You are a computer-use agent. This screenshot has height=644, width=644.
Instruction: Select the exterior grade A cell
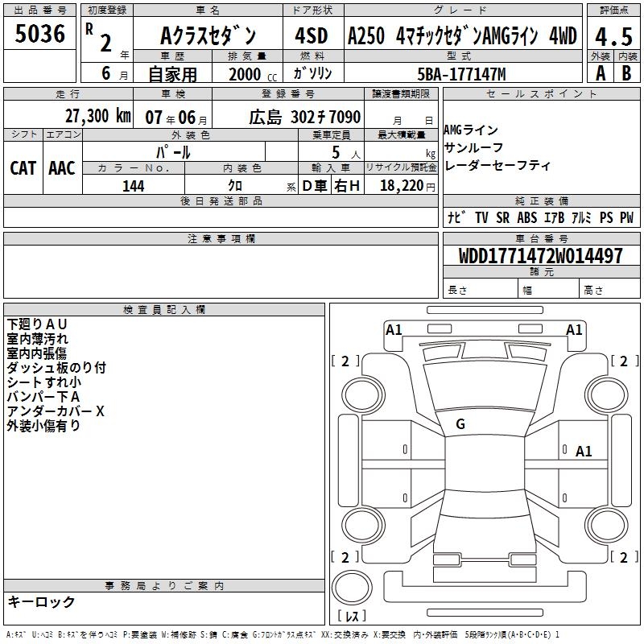click(x=599, y=73)
